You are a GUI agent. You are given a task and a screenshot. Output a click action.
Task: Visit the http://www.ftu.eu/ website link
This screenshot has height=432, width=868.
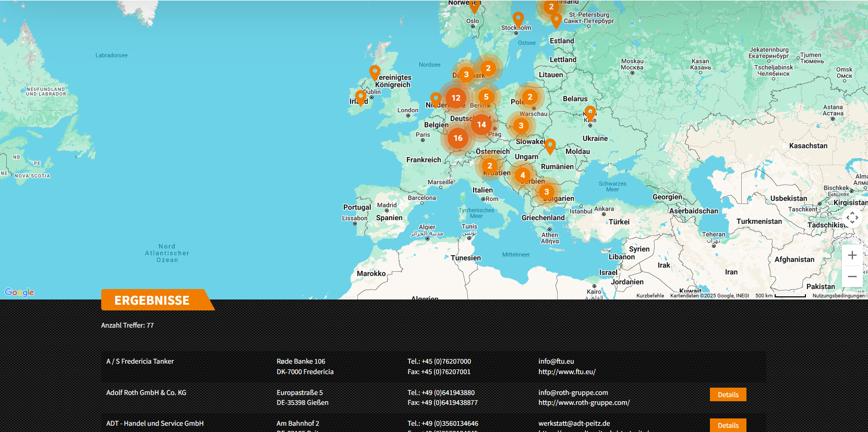(566, 372)
